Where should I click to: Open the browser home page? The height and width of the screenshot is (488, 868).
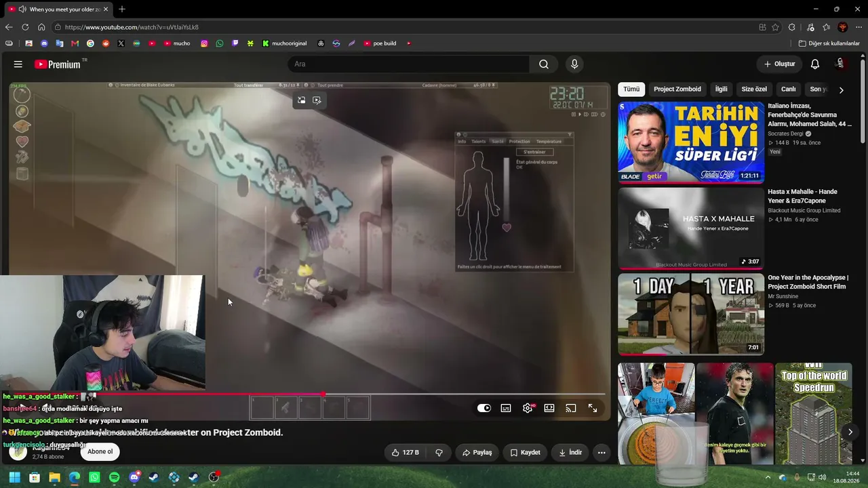[x=41, y=27]
